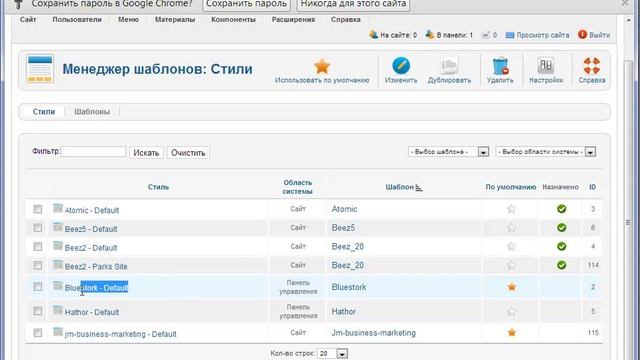Tick the checkbox for Atomic - Default
The image size is (640, 360).
coord(38,209)
